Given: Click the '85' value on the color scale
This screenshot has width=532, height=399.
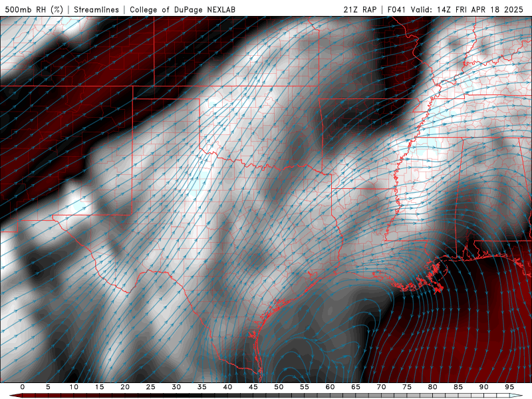Looking at the screenshot, I should tap(458, 387).
